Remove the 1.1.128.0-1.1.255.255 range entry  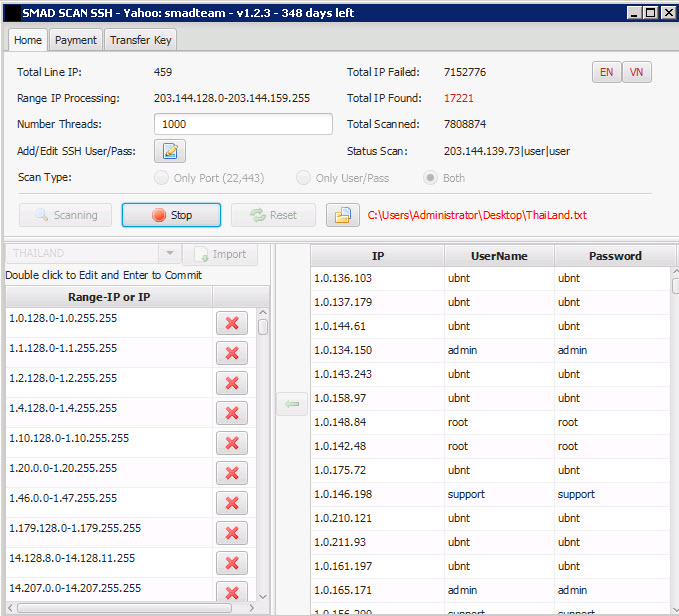(231, 353)
